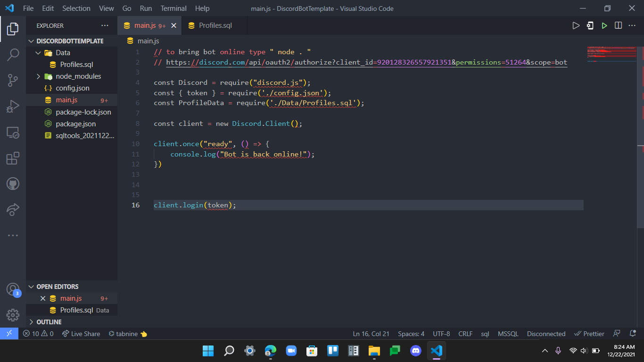Open the Source Control view

tap(13, 81)
